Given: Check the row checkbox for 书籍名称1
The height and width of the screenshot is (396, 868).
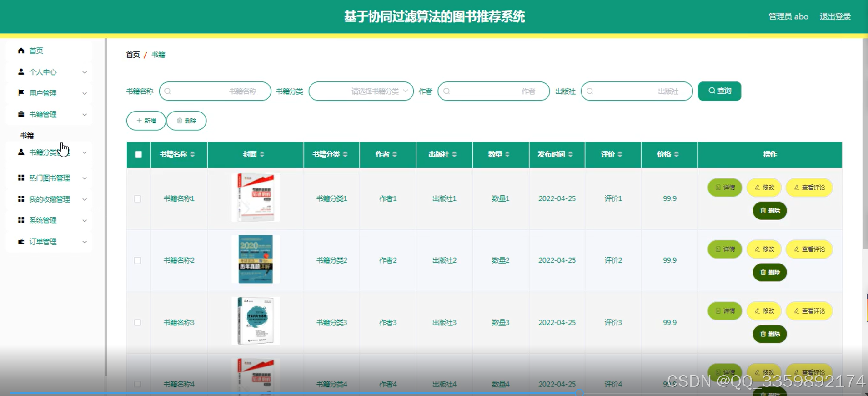Looking at the screenshot, I should tap(138, 199).
